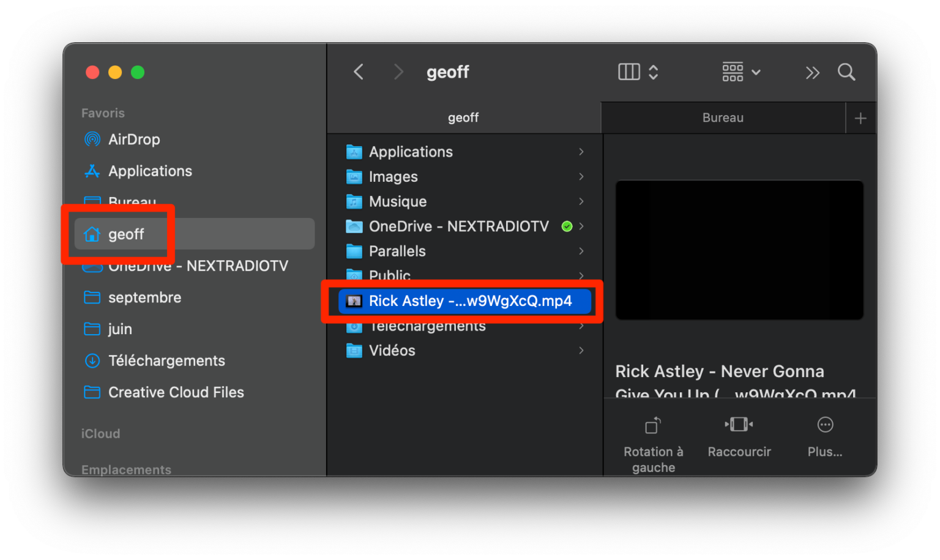
Task: Expand the Applications folder row chevron
Action: (x=581, y=152)
